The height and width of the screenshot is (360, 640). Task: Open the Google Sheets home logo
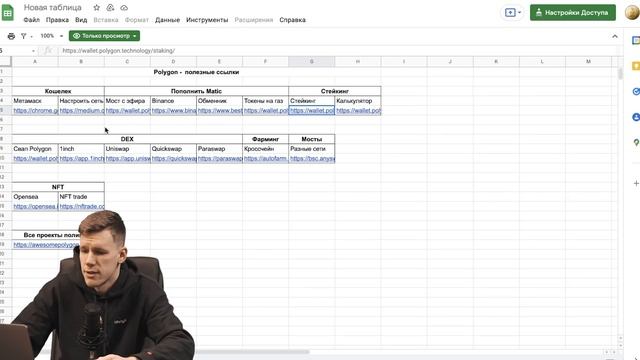(x=7, y=13)
